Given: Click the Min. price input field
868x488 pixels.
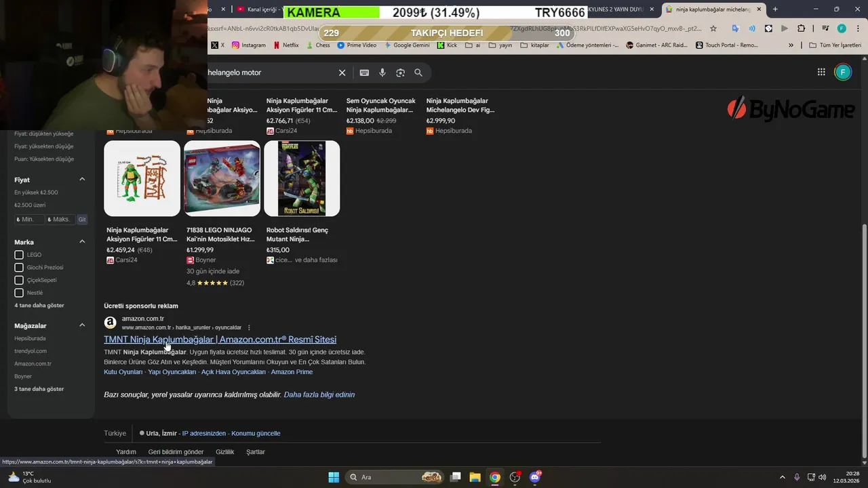Looking at the screenshot, I should [x=29, y=220].
